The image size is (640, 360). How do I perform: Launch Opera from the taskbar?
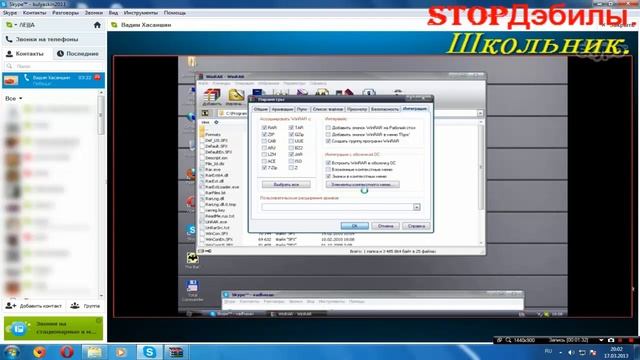coord(67,352)
